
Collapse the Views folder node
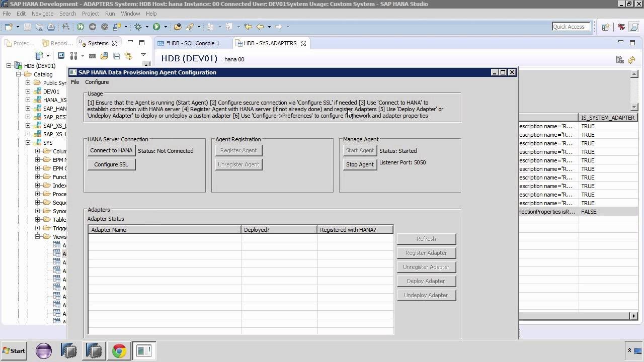click(38, 237)
